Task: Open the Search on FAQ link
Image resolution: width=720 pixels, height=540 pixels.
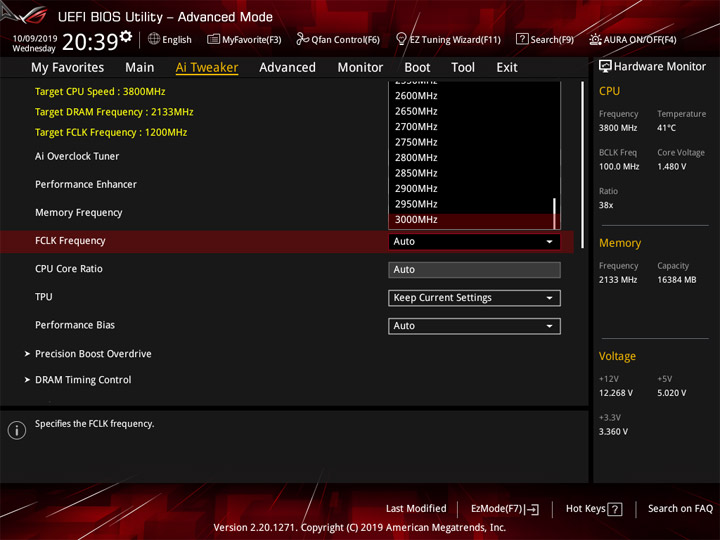Action: (x=680, y=509)
